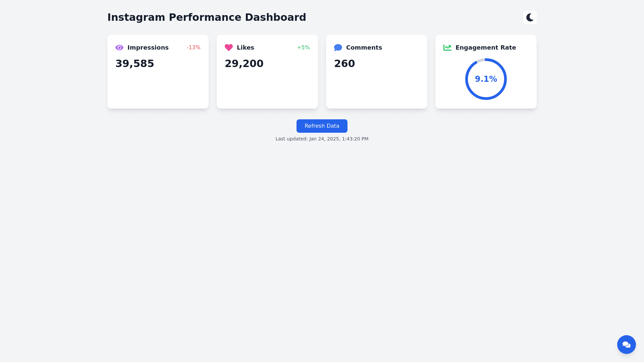Click the Likes card title
The width and height of the screenshot is (644, 362).
point(245,48)
